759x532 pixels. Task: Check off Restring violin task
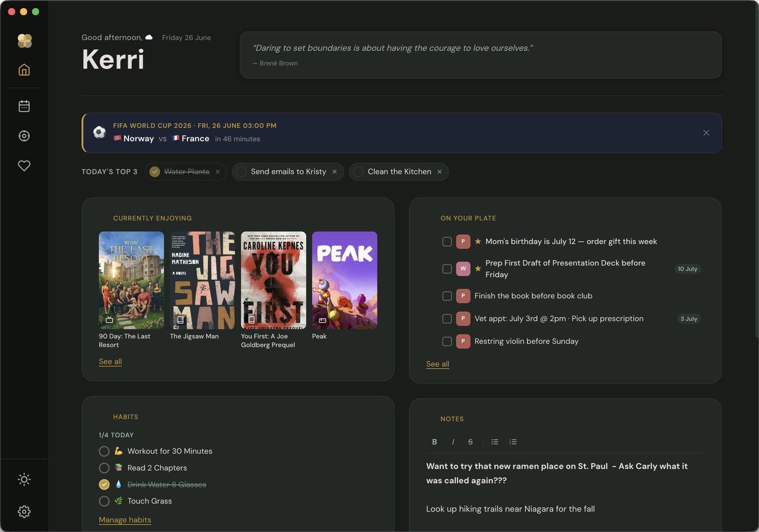coord(447,342)
